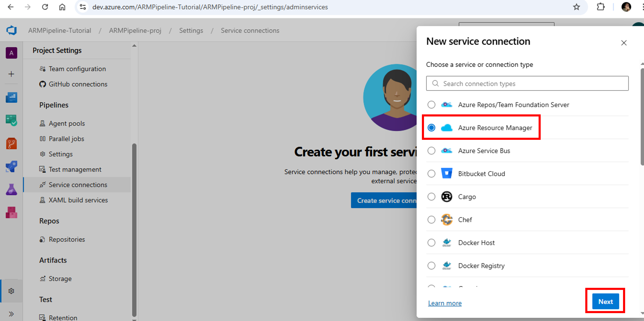Open the Artifacts hub icon
Image resolution: width=644 pixels, height=321 pixels.
coord(11,212)
